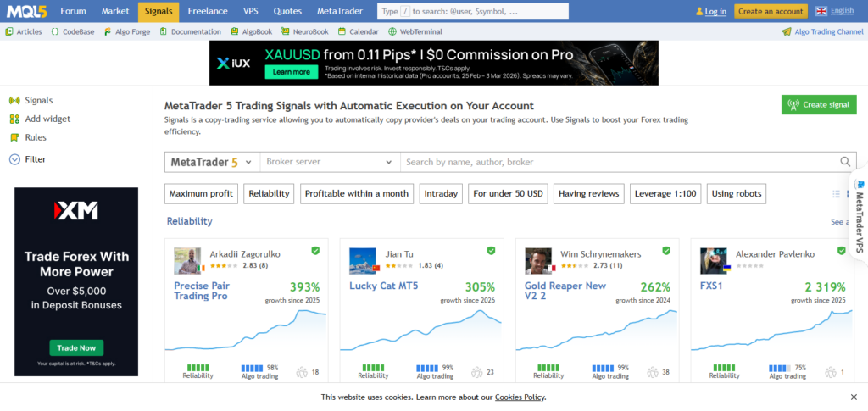868x411 pixels.
Task: Click the IUX XAUUSD banner ad
Action: [x=434, y=63]
